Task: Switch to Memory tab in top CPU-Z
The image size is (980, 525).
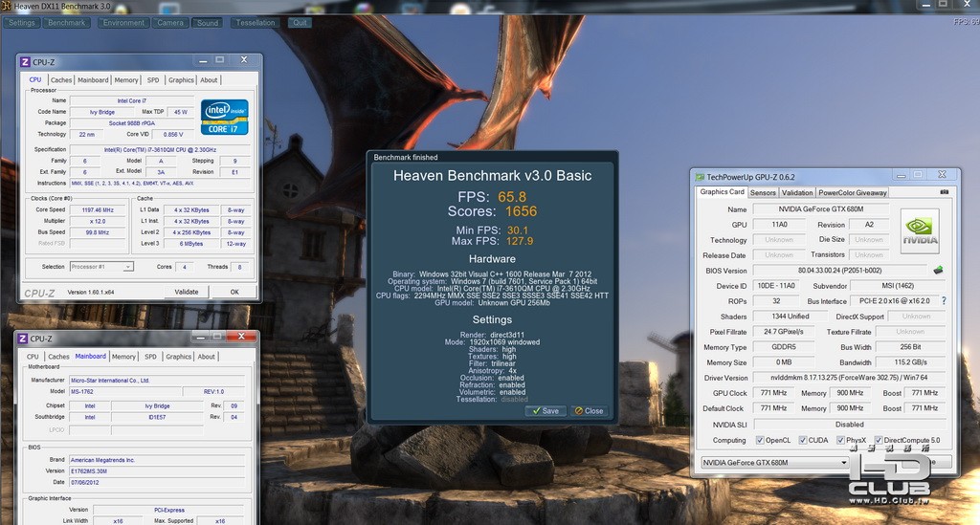Action: pos(126,80)
